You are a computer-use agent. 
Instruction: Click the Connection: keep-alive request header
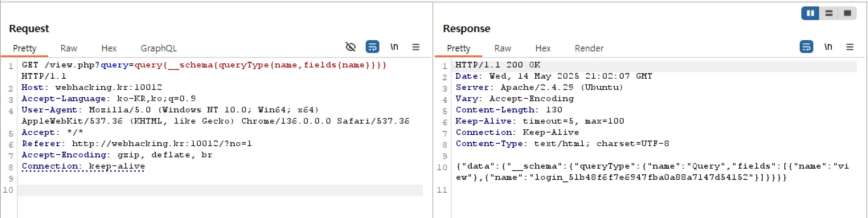point(83,166)
